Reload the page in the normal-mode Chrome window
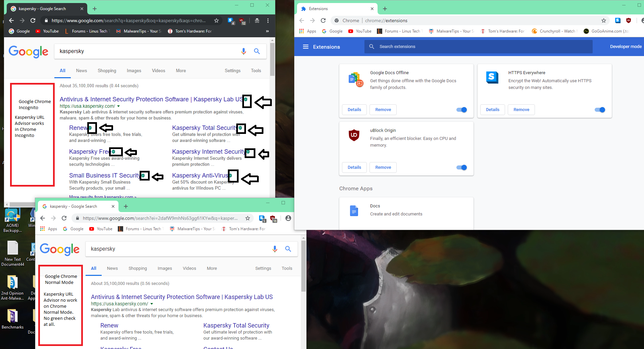644x349 pixels. coord(64,218)
